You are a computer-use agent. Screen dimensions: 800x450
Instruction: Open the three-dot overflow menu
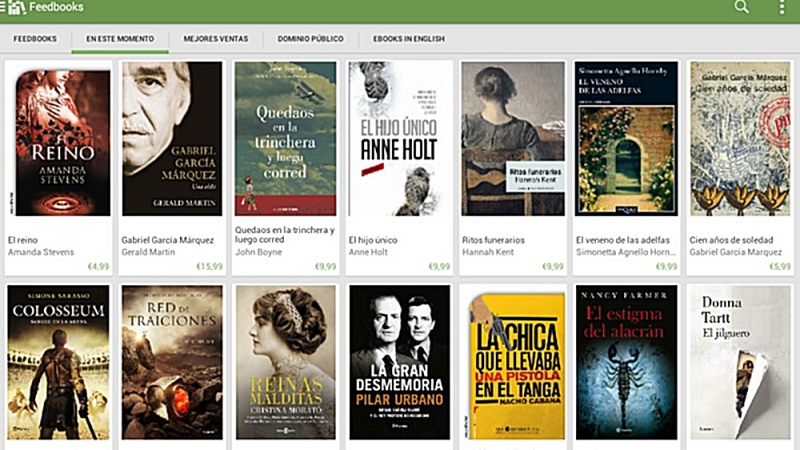(x=782, y=7)
